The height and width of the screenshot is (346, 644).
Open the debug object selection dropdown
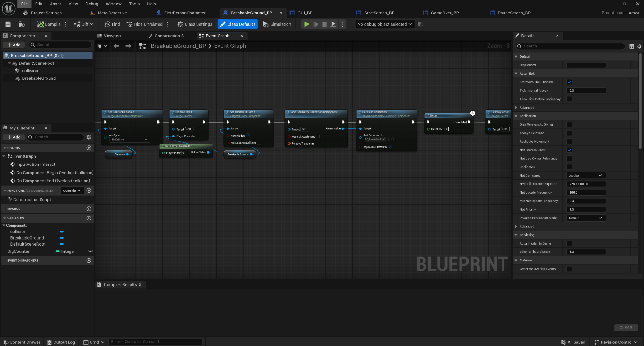384,24
